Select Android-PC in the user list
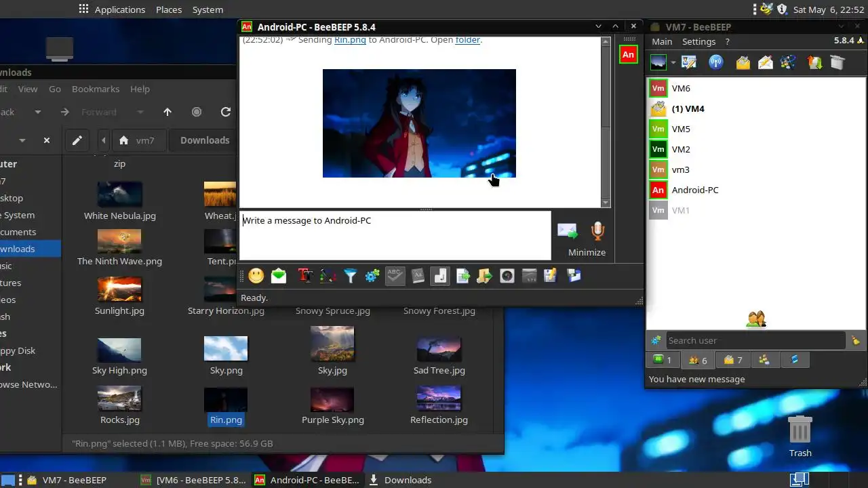Viewport: 868px width, 488px height. [756, 190]
